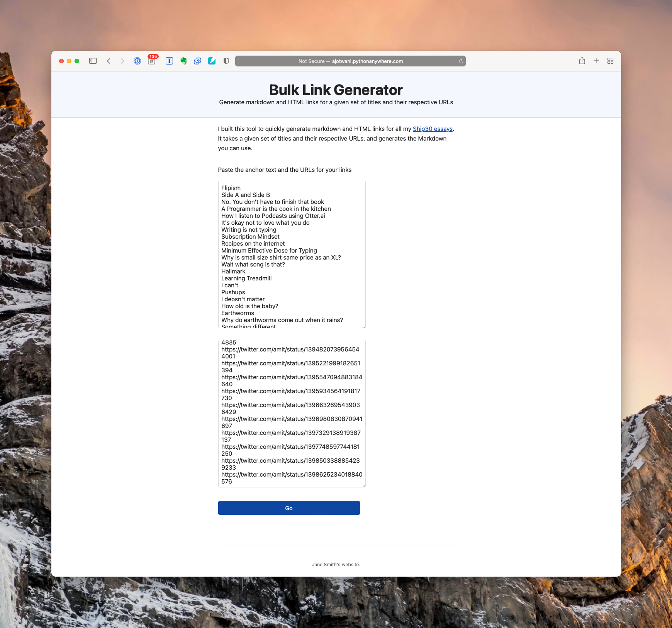
Task: Focus the Safari address bar
Action: coord(350,61)
